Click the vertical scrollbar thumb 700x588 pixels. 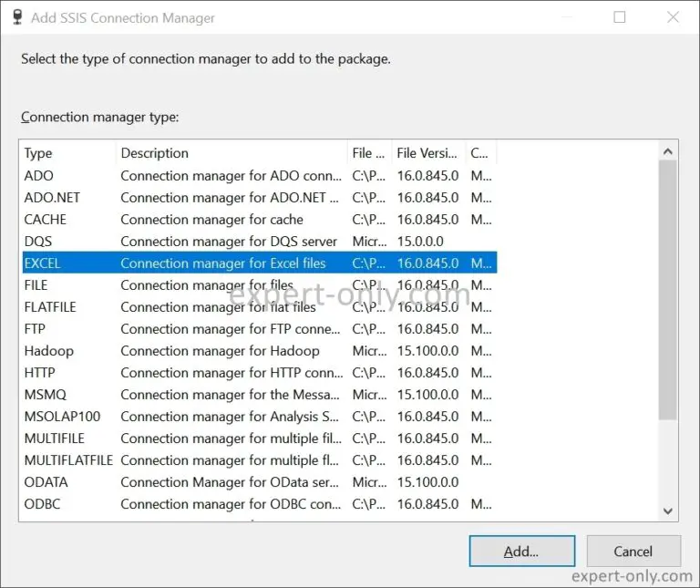pyautogui.click(x=668, y=290)
